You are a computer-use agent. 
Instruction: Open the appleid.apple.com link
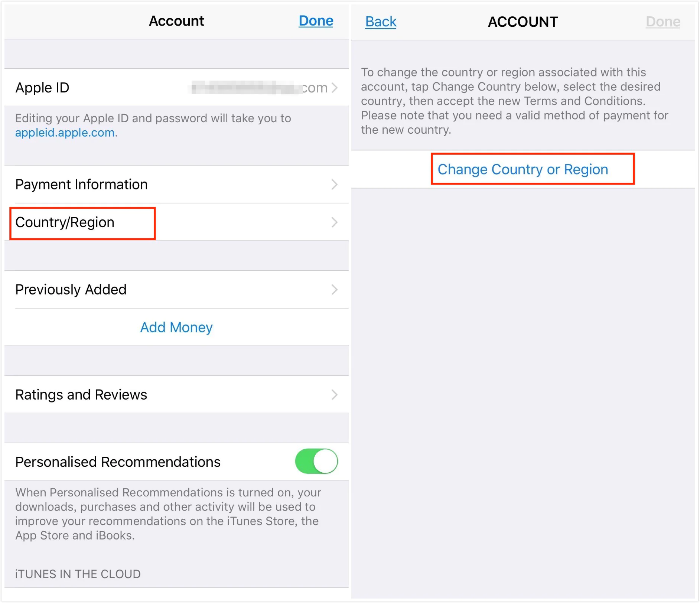click(65, 133)
